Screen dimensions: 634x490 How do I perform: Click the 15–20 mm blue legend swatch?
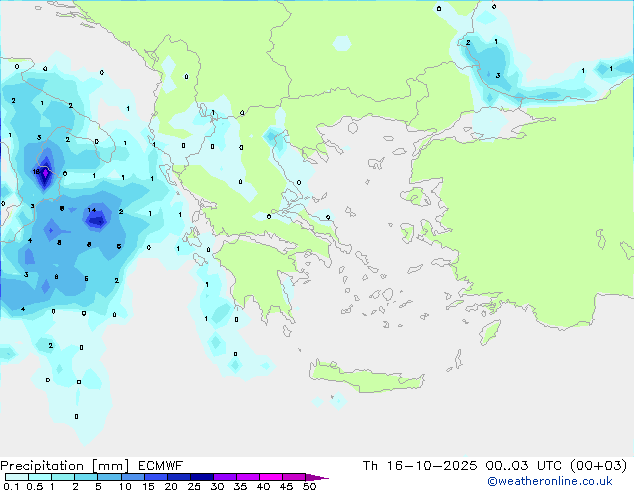(155, 477)
